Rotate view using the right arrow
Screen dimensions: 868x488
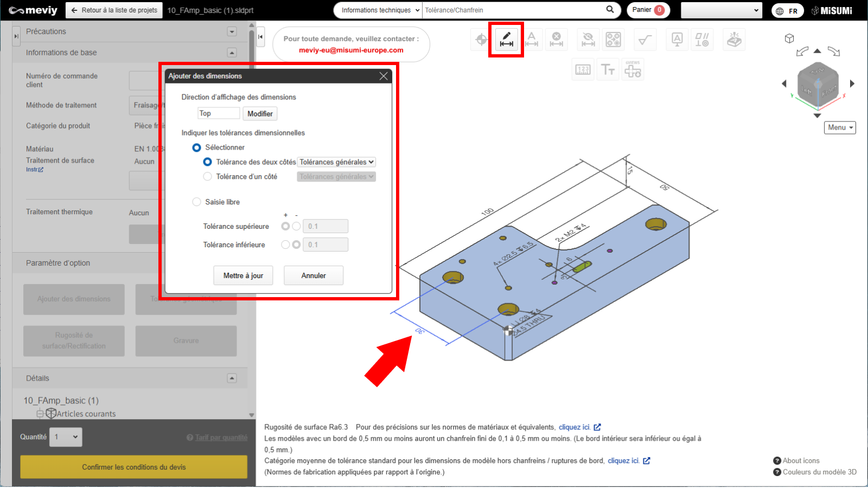(852, 84)
